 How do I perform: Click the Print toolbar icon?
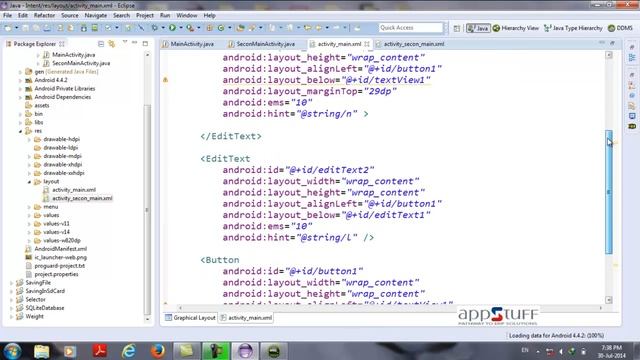coord(47,28)
